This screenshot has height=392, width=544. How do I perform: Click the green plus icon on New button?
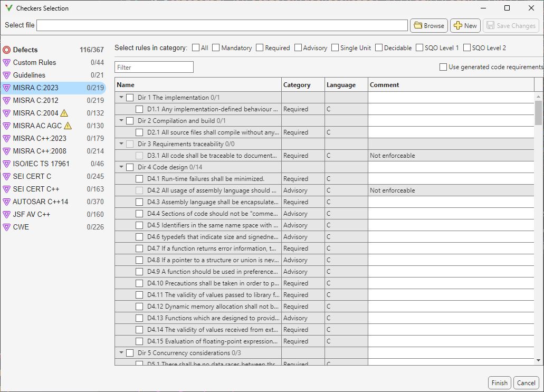[457, 25]
